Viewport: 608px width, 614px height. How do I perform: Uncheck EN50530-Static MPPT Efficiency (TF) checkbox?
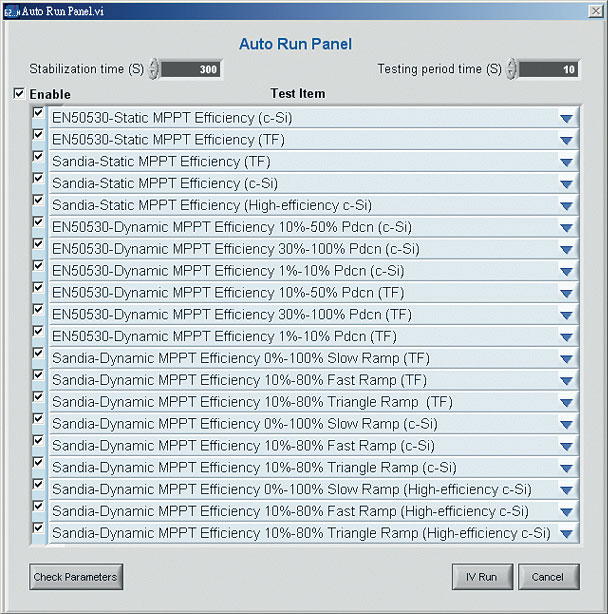coord(38,135)
